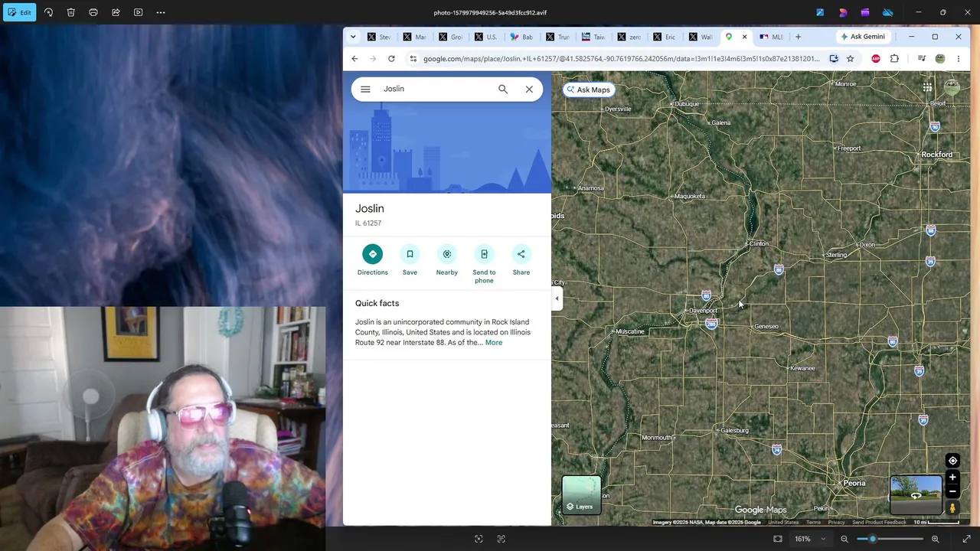Screen dimensions: 980x551
Task: Open the Chrome tab search dropdown
Action: (x=353, y=37)
